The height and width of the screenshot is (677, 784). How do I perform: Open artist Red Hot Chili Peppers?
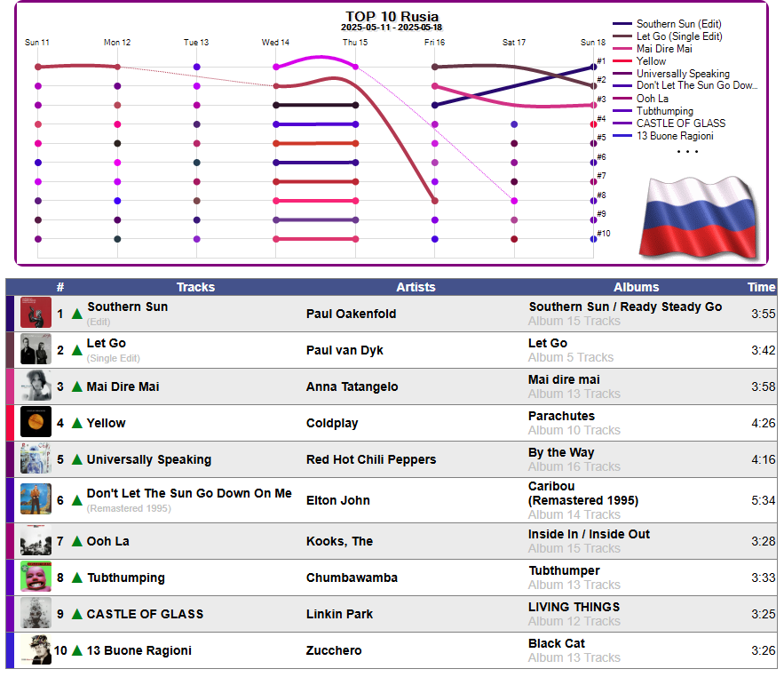coord(371,459)
